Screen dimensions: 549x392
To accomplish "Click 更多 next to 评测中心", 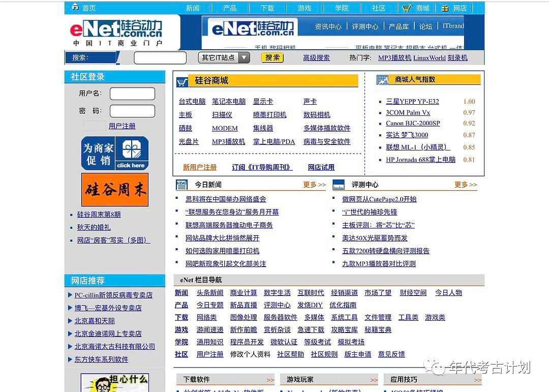I will (x=466, y=185).
